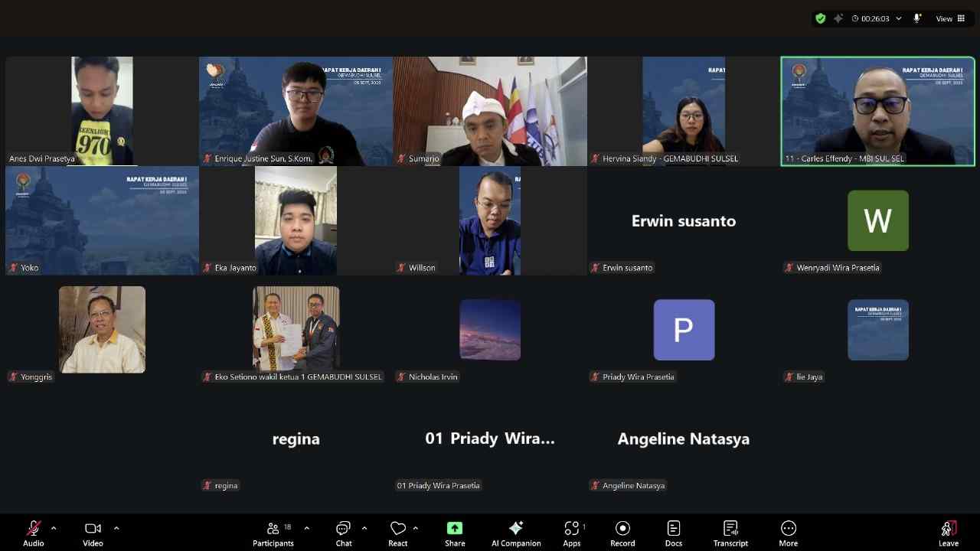The image size is (980, 551).
Task: Expand the meeting timer dropdown chevron
Action: pyautogui.click(x=899, y=18)
